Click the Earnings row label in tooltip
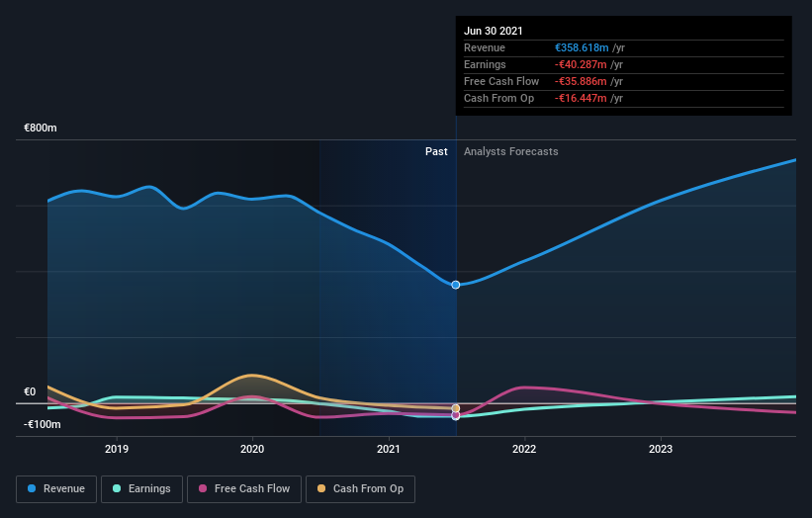 [485, 64]
